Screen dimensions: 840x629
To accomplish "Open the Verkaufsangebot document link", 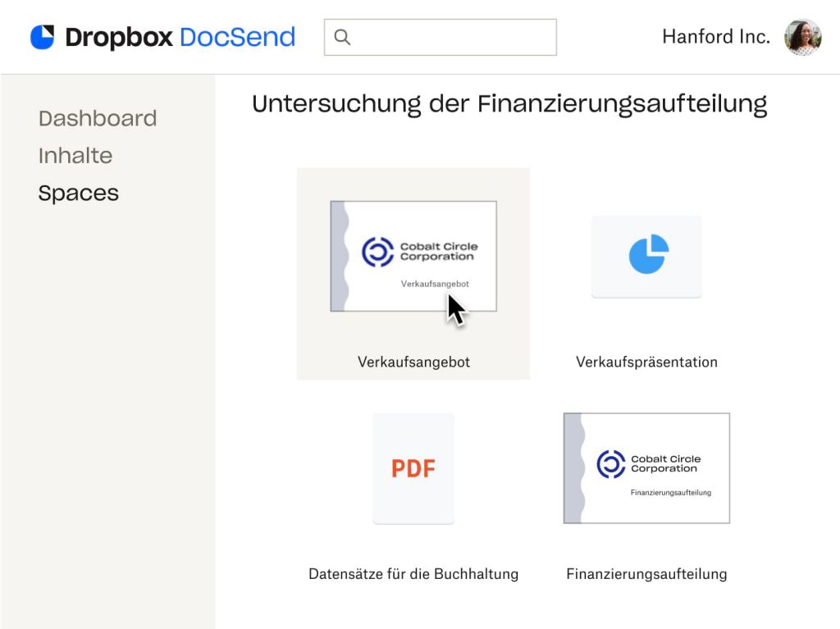I will (x=413, y=361).
